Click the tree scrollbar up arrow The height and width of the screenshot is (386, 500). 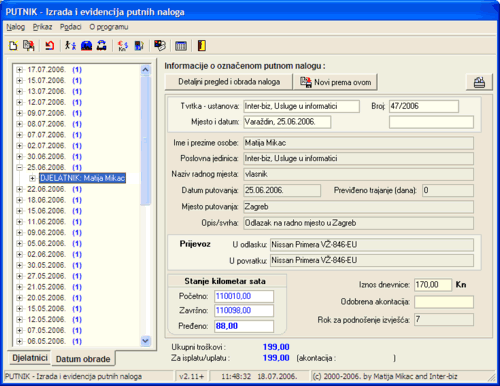pyautogui.click(x=145, y=70)
